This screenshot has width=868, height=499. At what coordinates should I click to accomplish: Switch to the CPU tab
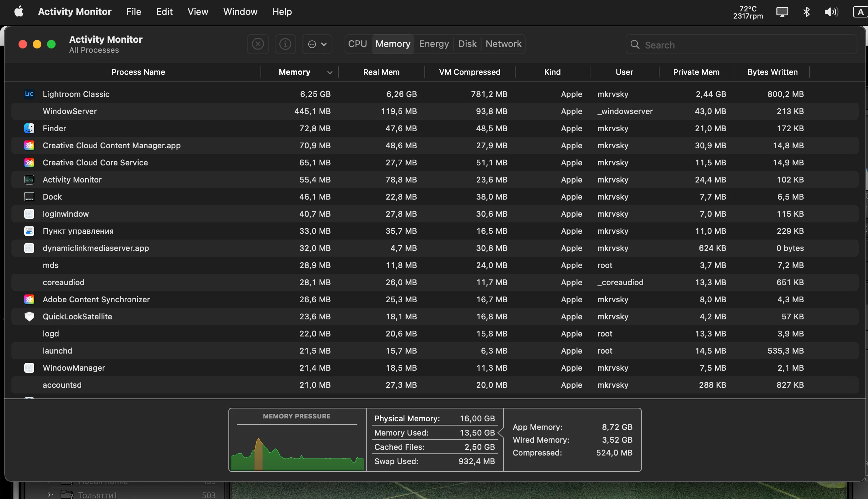357,44
